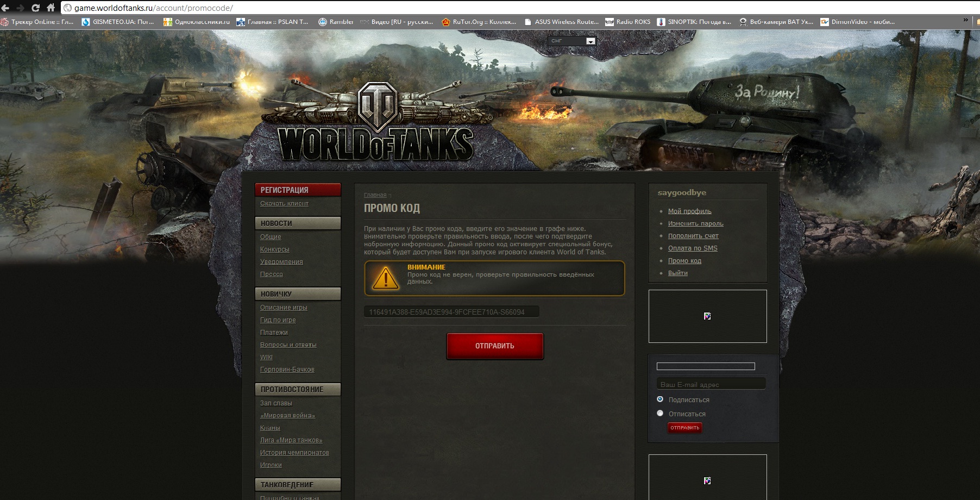The height and width of the screenshot is (500, 980).
Task: Show hidden bookmarks with the overflow chevron
Action: 965,20
